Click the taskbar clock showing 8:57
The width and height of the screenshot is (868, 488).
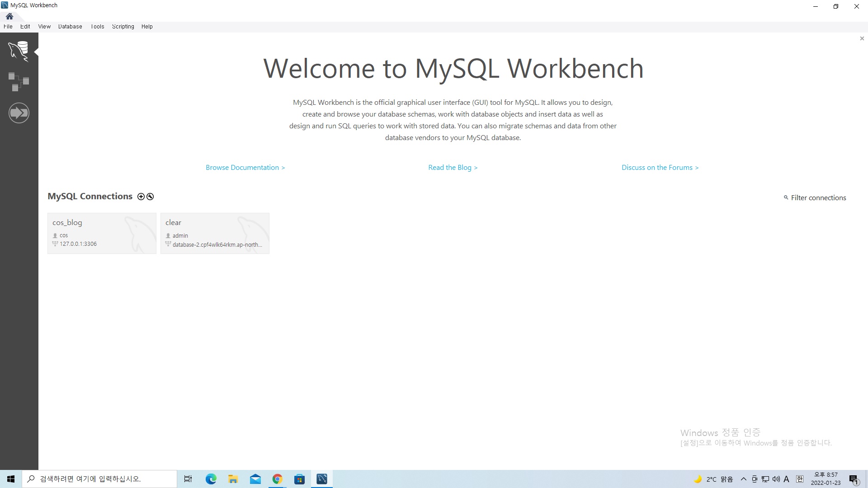click(826, 479)
